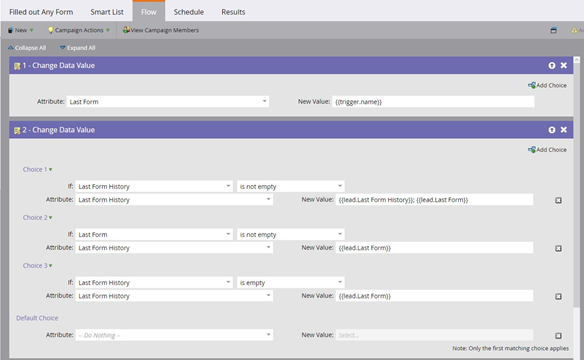Screen dimensions: 584x360
Task: Delete step 1 Change Data Value
Action: tap(564, 66)
